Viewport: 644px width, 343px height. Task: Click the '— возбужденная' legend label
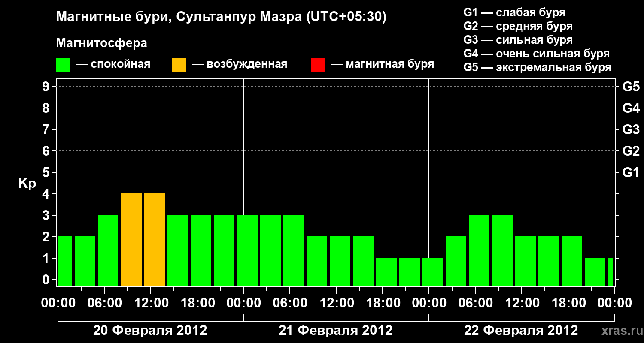(x=240, y=65)
